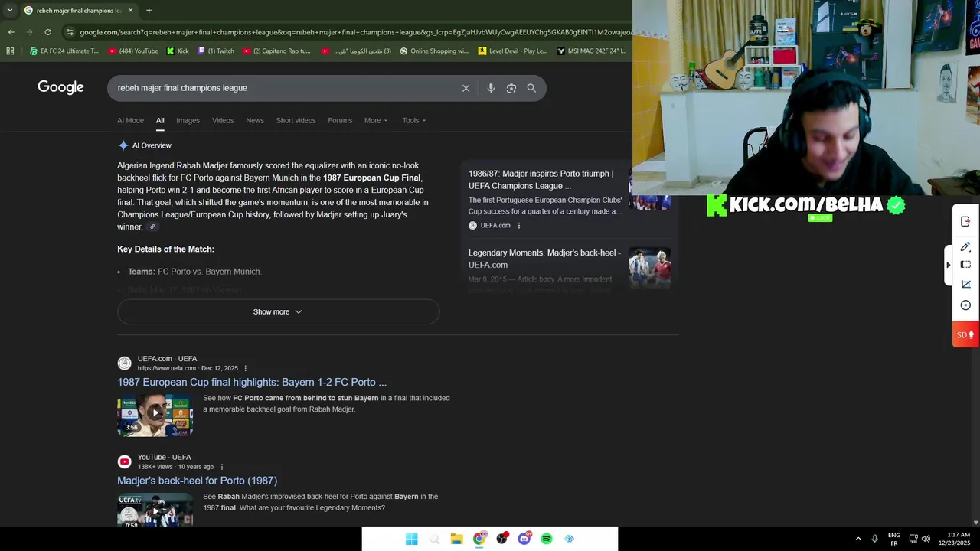Submit search with magnifier icon

point(531,88)
